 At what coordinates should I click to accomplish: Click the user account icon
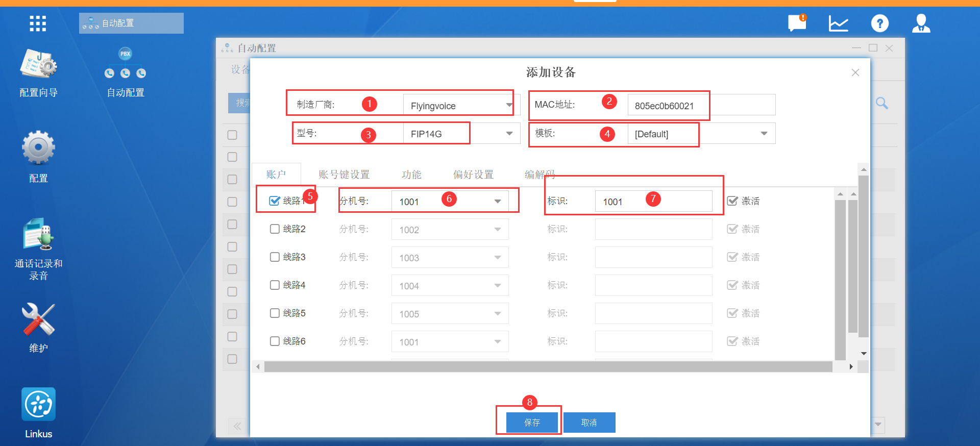[921, 23]
